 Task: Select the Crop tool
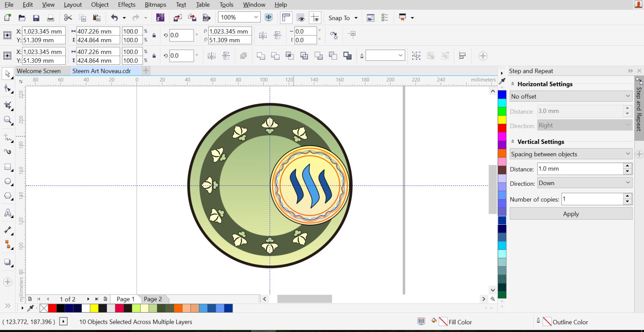[x=7, y=105]
